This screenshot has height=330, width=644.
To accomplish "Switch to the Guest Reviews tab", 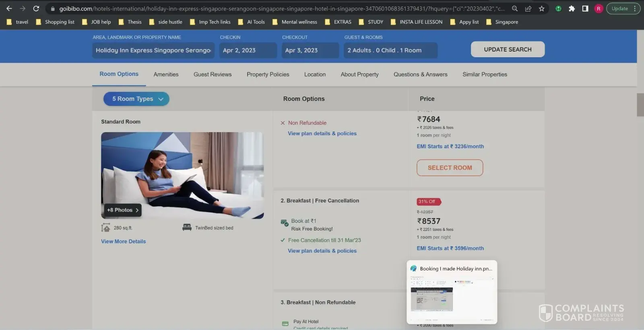I will (213, 75).
